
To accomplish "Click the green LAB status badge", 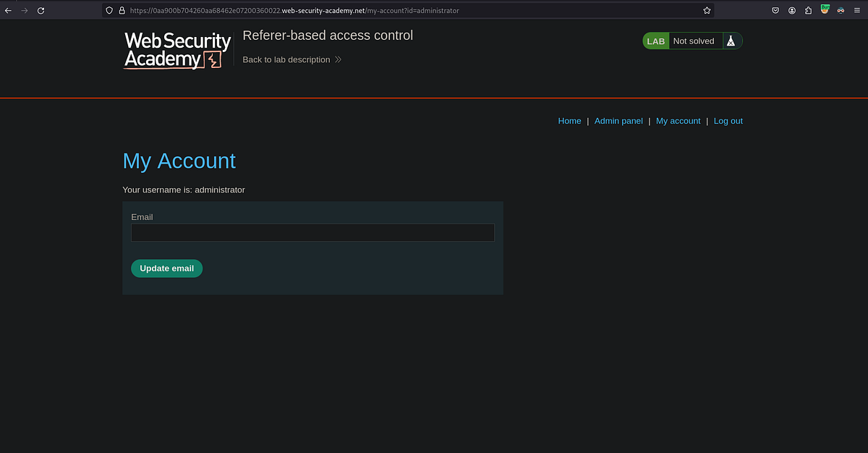I will tap(655, 41).
